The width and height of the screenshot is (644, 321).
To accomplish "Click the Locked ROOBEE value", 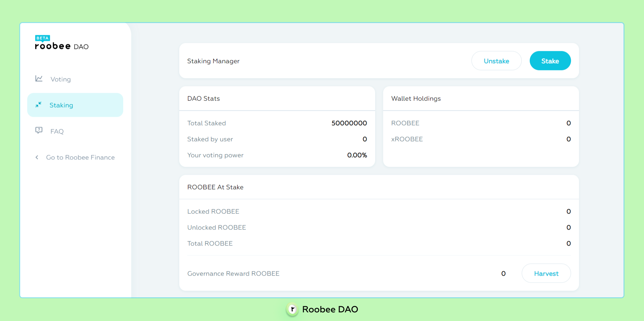I will [568, 211].
